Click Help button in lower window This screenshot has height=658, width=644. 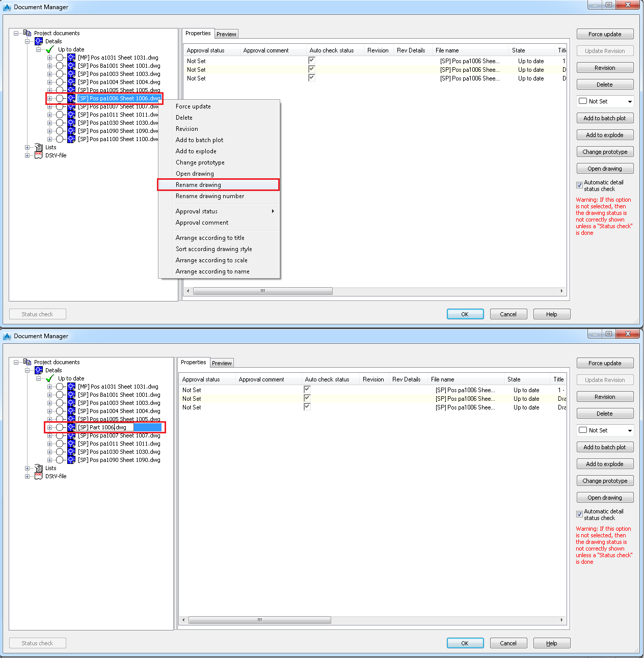[552, 643]
